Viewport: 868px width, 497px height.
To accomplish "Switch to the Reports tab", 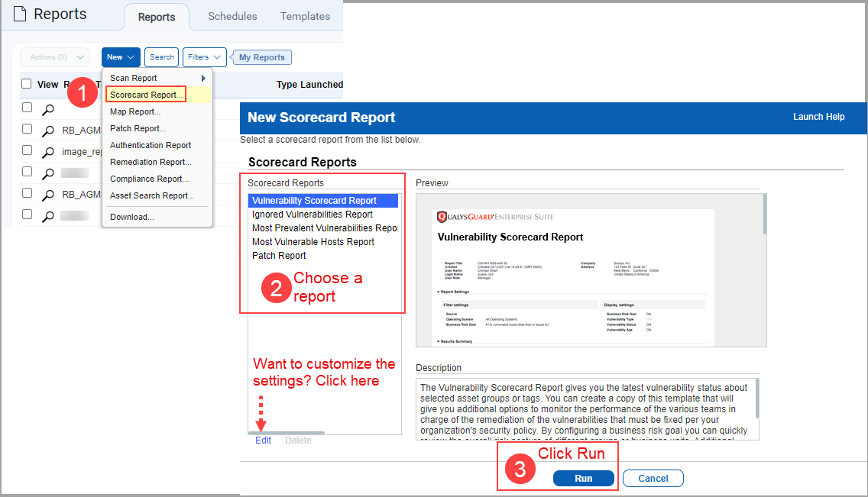I will tap(157, 17).
